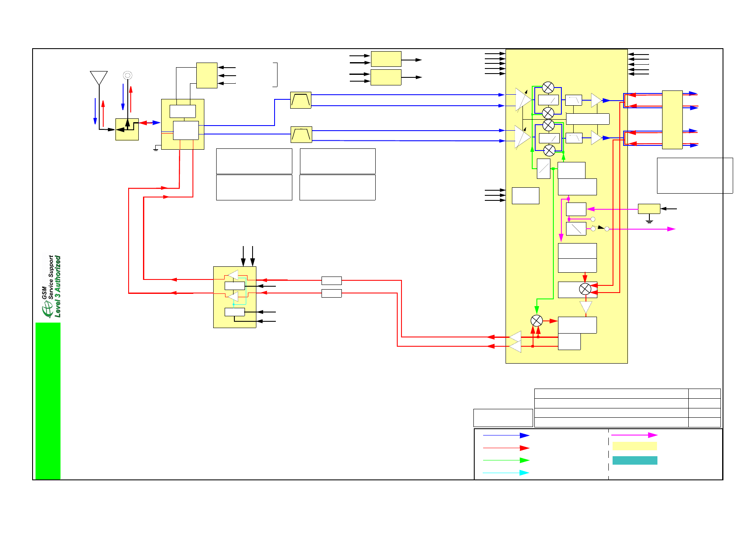Click the green arrow in the legend

(x=506, y=460)
